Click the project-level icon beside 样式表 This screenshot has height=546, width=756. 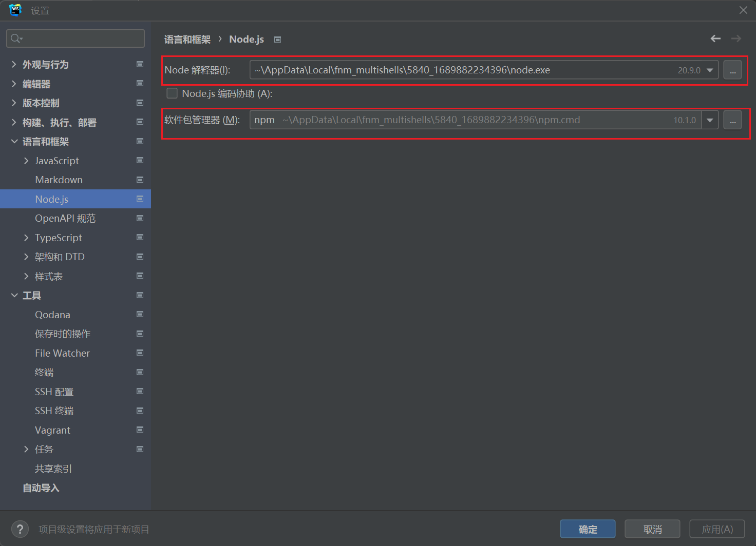pos(140,276)
